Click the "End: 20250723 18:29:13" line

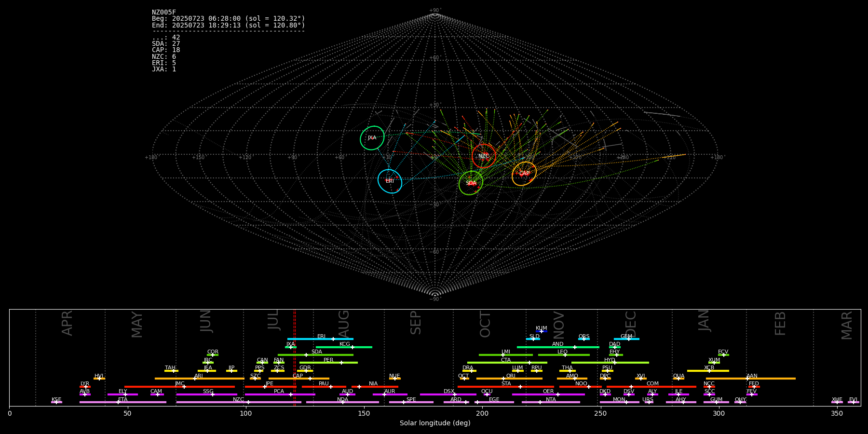[229, 25]
